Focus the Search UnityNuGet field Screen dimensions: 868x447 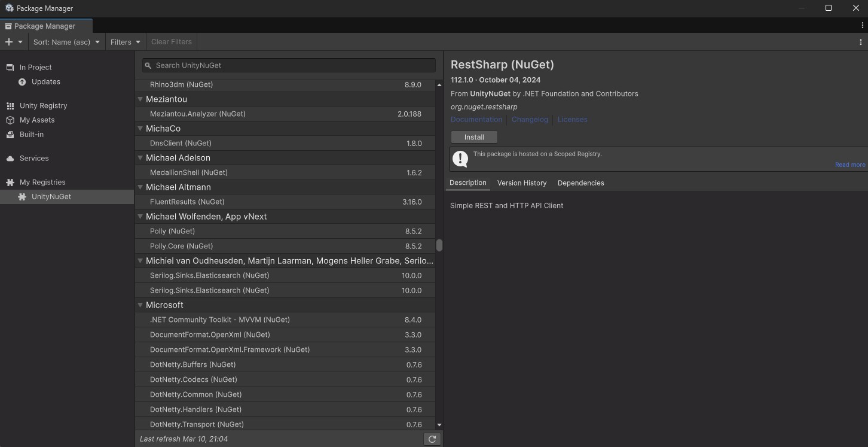289,65
